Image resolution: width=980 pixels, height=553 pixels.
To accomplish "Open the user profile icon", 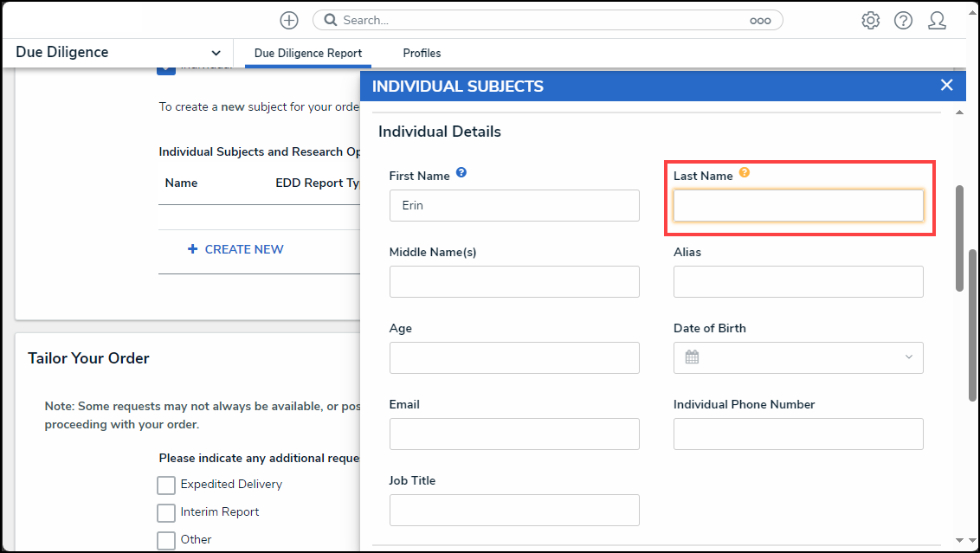I will click(937, 21).
